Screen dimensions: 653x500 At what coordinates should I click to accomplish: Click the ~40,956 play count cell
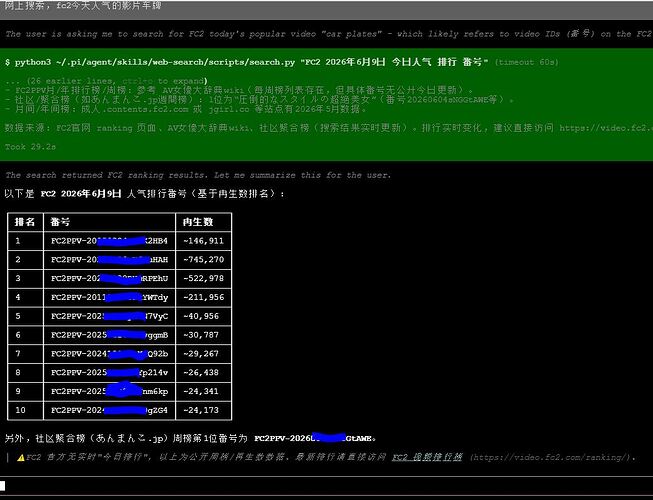[204, 316]
